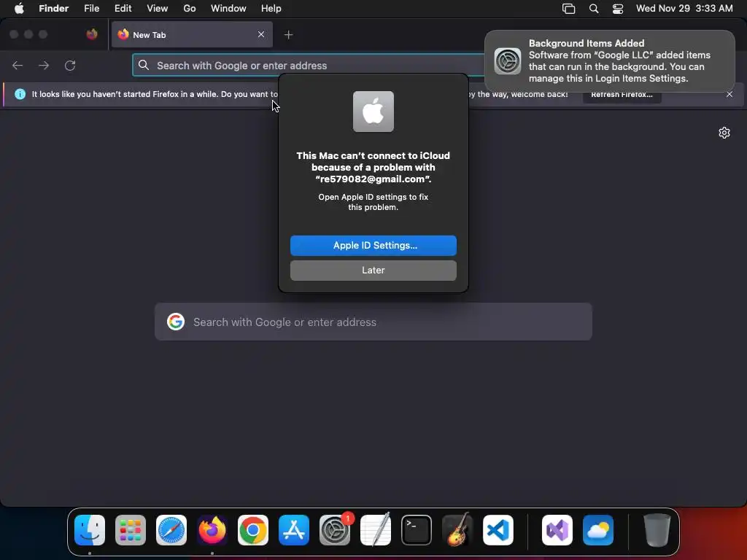Click the Firefox View icon beside tabs
This screenshot has width=747, height=560.
(92, 34)
